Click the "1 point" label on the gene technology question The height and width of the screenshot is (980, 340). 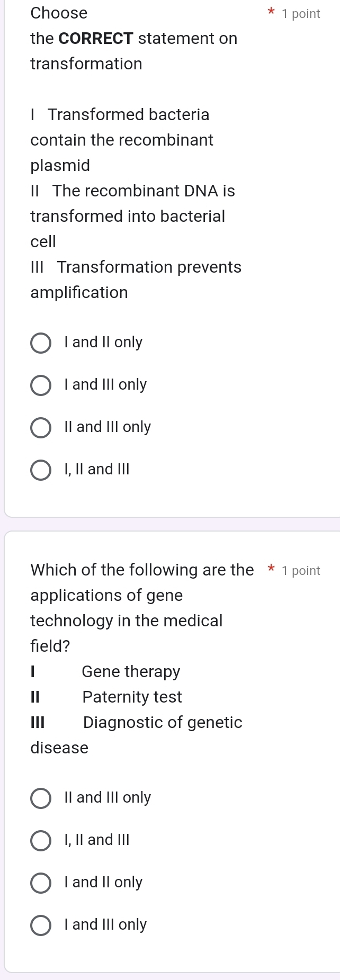pos(301,571)
